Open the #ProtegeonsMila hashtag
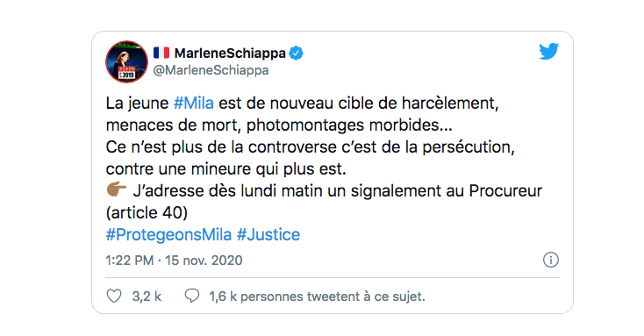Image resolution: width=644 pixels, height=336 pixels. point(168,235)
